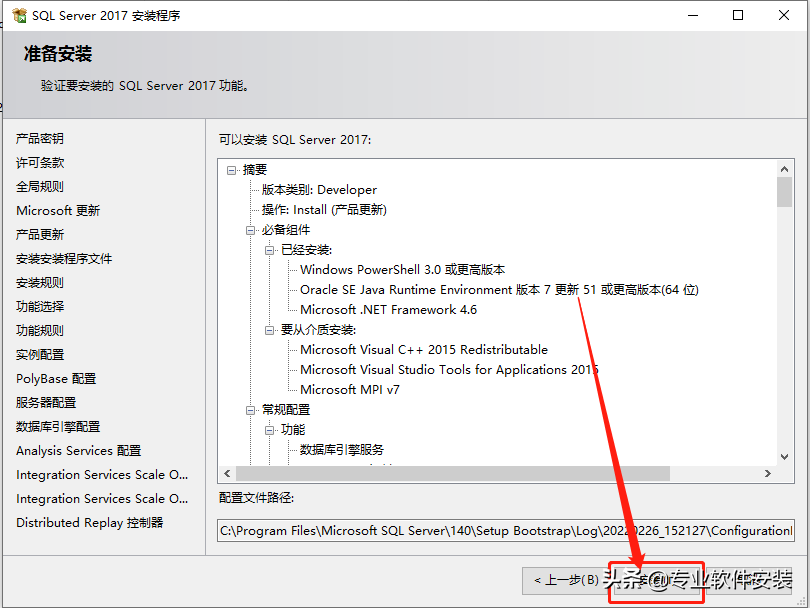Viewport: 810px width, 608px height.
Task: Select the 功能 tree label
Action: (x=293, y=430)
